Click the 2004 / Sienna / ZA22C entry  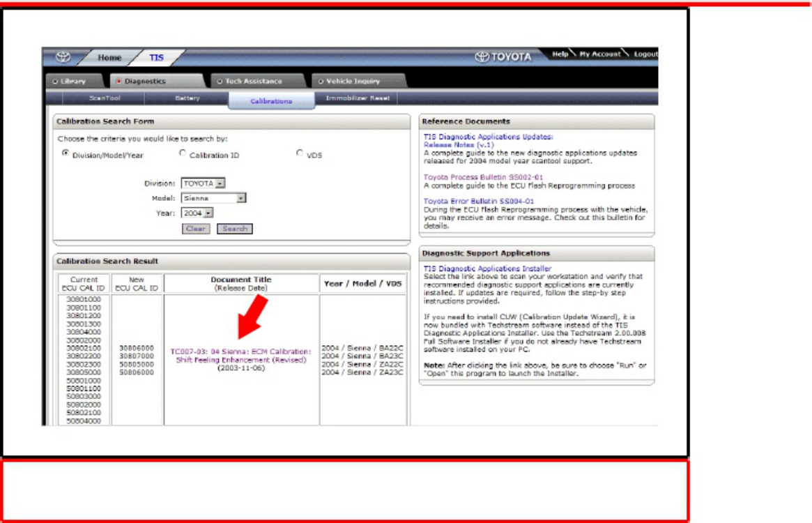(362, 365)
